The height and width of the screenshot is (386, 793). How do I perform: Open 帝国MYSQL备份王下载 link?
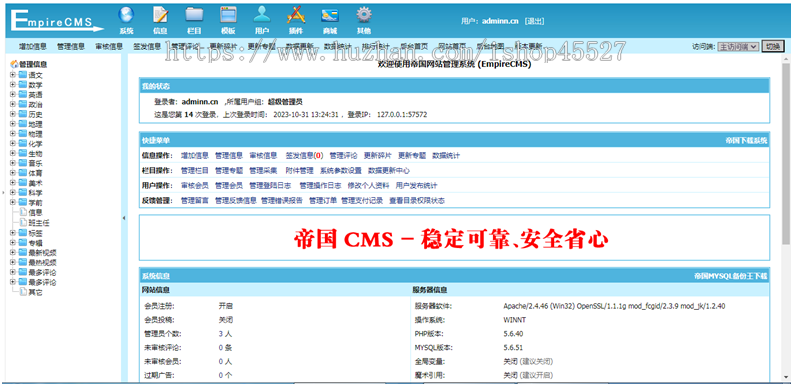point(730,276)
